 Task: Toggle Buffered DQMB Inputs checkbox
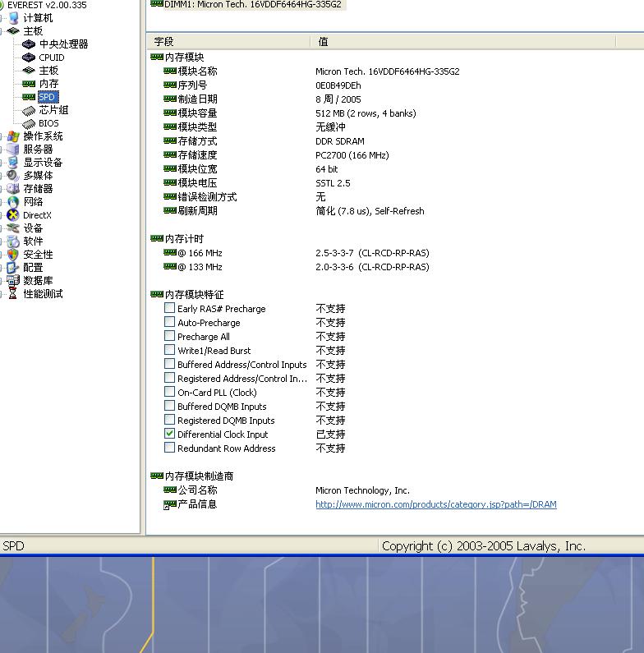[169, 406]
